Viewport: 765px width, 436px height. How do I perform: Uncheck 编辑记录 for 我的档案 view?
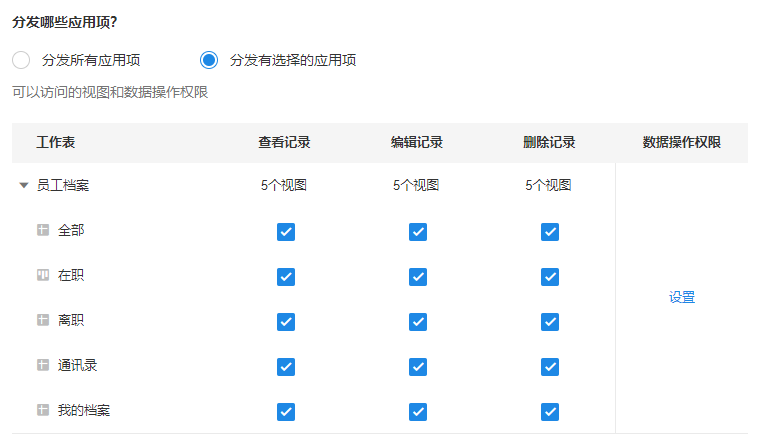point(418,412)
